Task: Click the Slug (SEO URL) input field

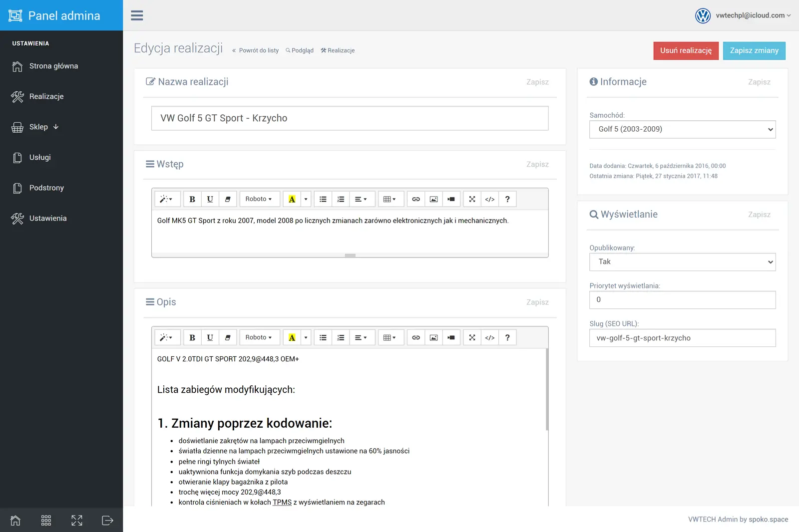Action: tap(682, 338)
